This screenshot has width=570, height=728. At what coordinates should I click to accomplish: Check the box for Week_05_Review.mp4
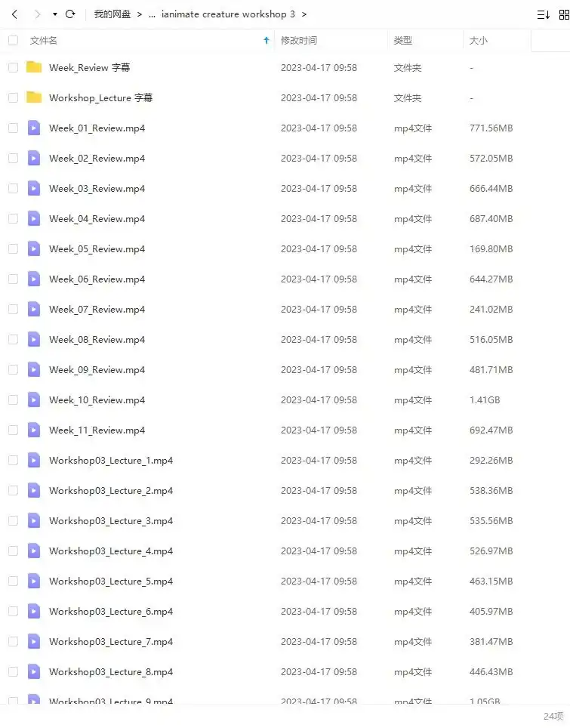pos(14,249)
